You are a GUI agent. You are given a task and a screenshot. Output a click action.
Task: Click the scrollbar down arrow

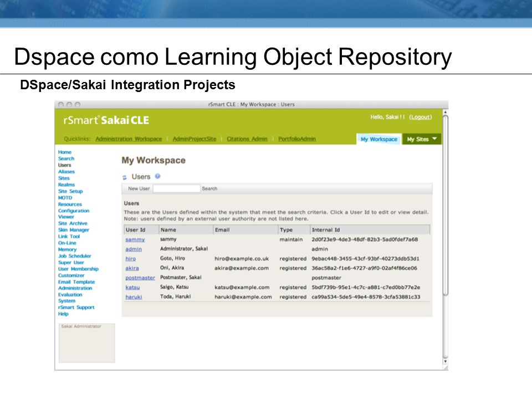tap(446, 361)
